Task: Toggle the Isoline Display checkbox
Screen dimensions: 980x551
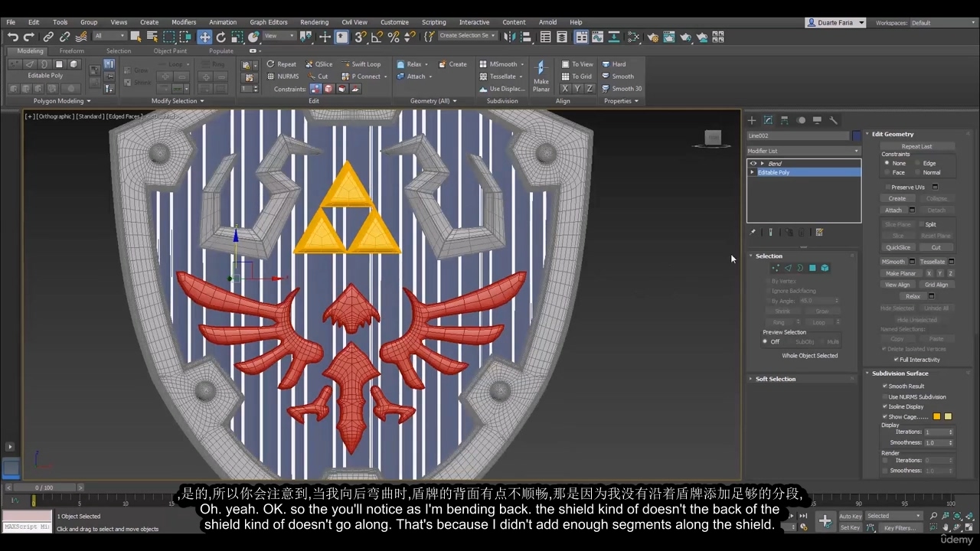Action: coord(885,406)
